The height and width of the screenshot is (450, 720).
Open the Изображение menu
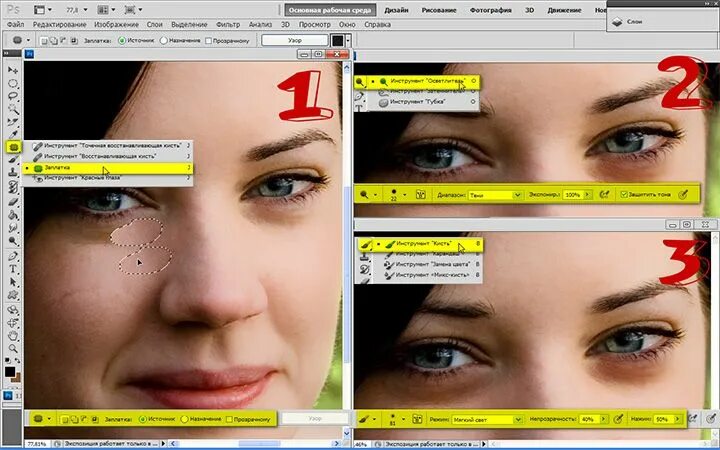(x=116, y=24)
